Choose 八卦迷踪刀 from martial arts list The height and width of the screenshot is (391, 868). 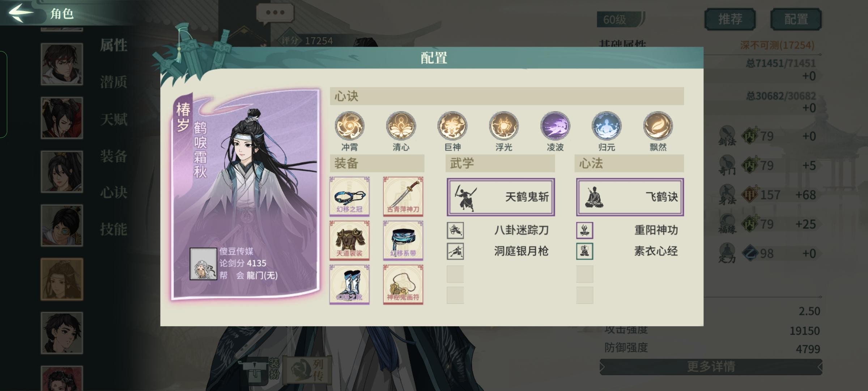[501, 230]
